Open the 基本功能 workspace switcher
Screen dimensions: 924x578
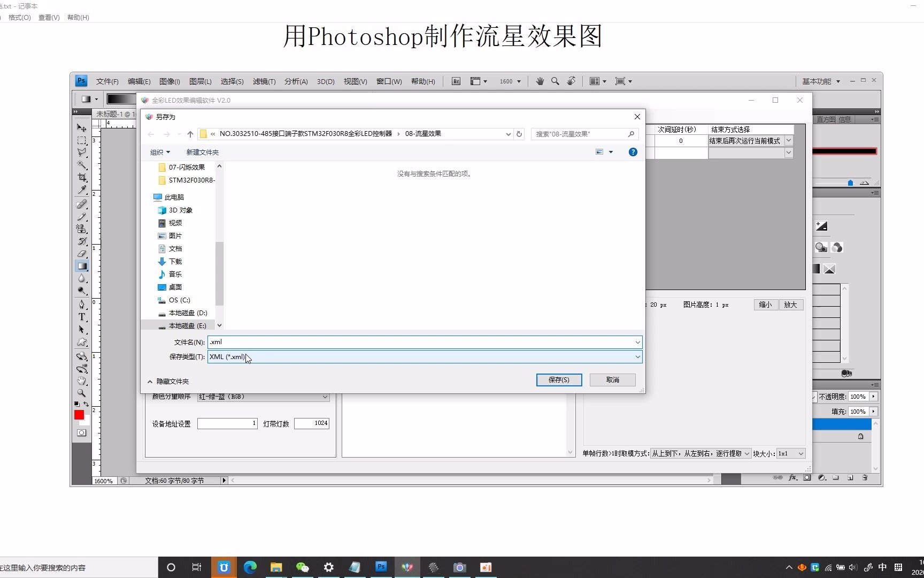click(x=821, y=81)
